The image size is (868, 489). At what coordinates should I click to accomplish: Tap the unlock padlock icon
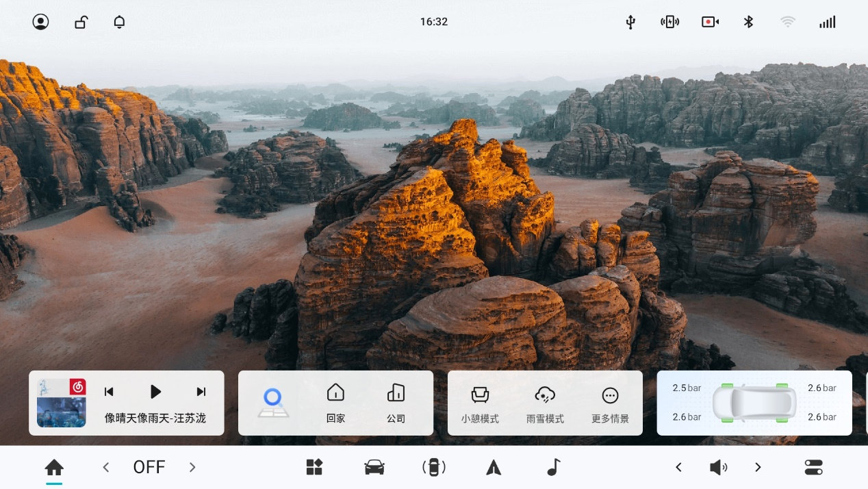pyautogui.click(x=81, y=22)
